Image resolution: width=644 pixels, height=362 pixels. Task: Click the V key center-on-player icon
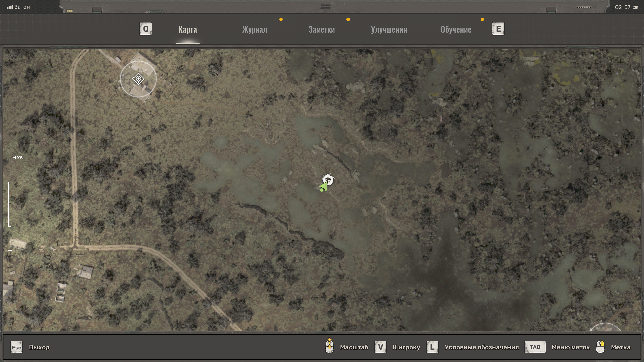tap(380, 347)
